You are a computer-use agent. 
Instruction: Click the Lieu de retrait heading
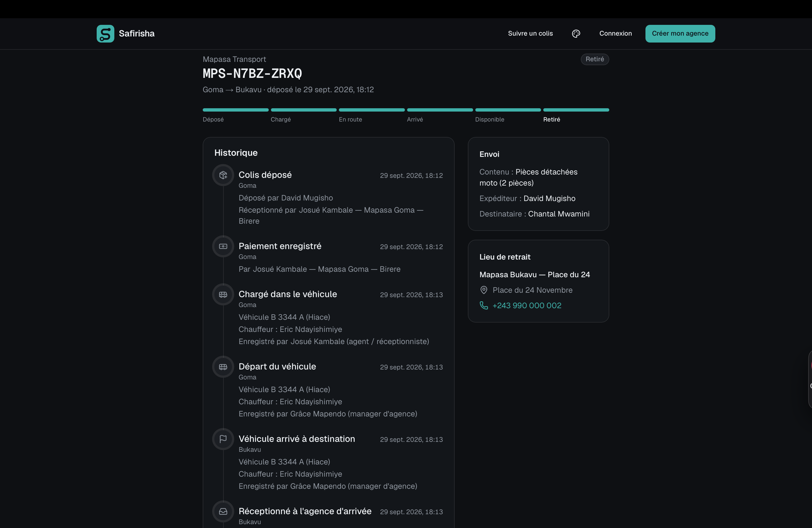pyautogui.click(x=505, y=257)
